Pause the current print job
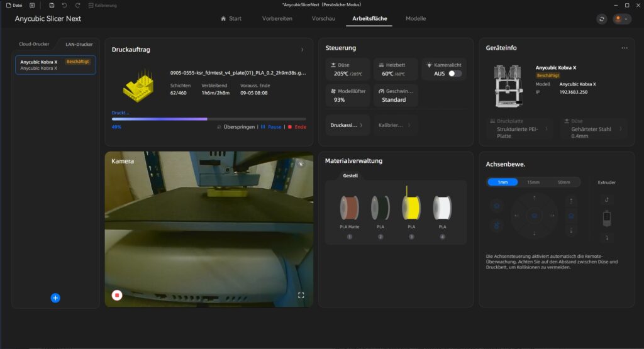 (271, 127)
